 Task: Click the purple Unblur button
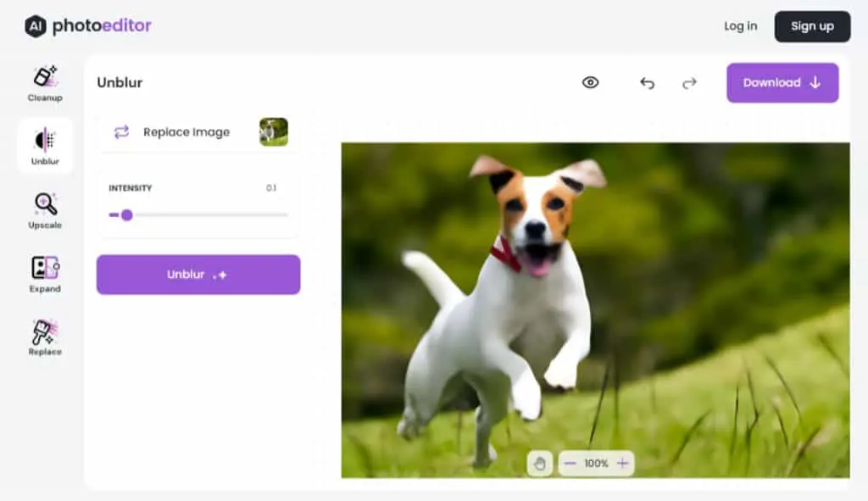tap(198, 275)
